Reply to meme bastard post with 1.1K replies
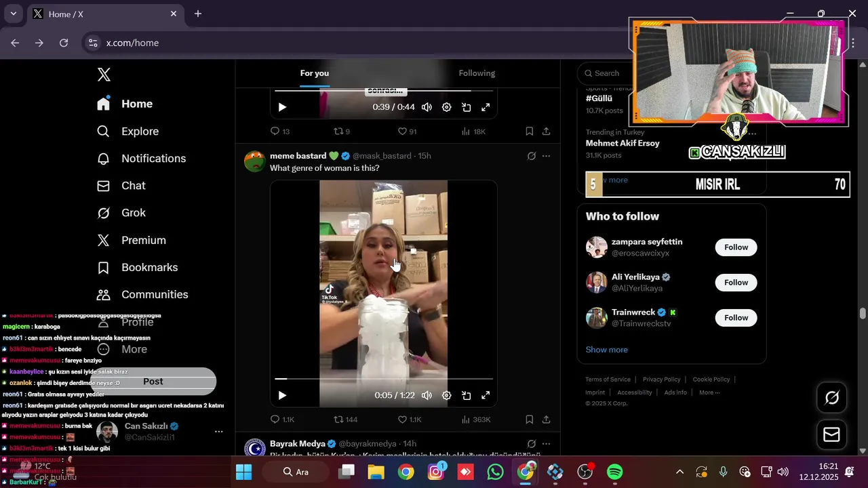This screenshot has width=868, height=488. [281, 420]
